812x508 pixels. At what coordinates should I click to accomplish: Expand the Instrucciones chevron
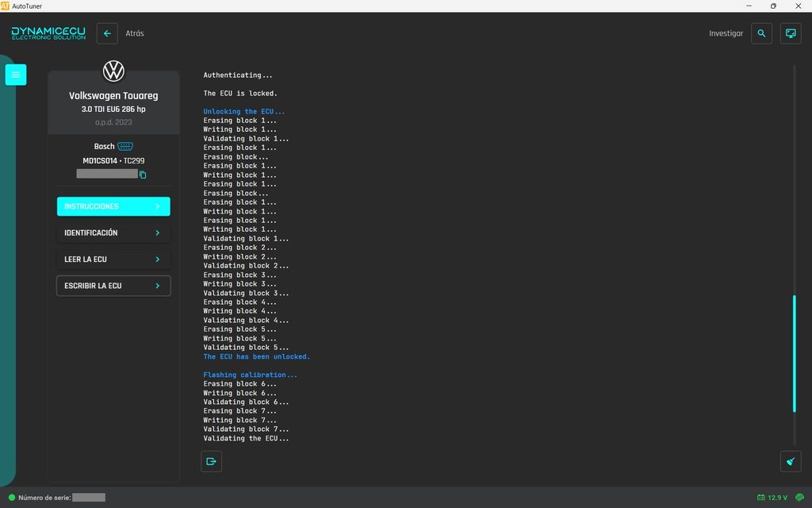pos(158,206)
